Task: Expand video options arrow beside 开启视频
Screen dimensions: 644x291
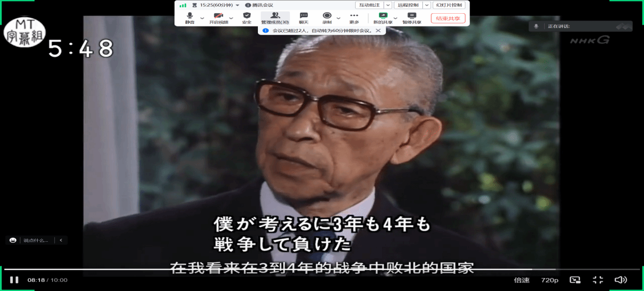Action: click(x=231, y=18)
